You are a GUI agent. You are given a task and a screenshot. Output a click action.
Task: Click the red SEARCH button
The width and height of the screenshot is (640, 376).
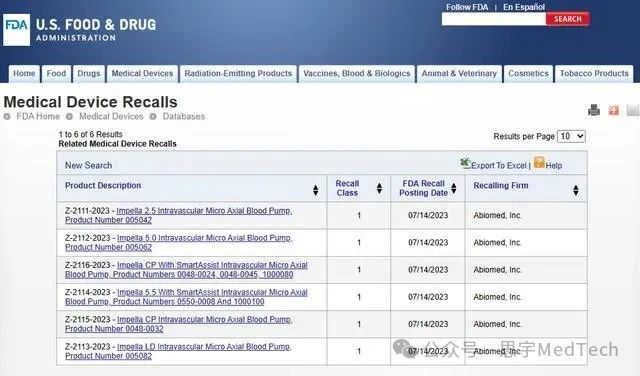[x=567, y=19]
